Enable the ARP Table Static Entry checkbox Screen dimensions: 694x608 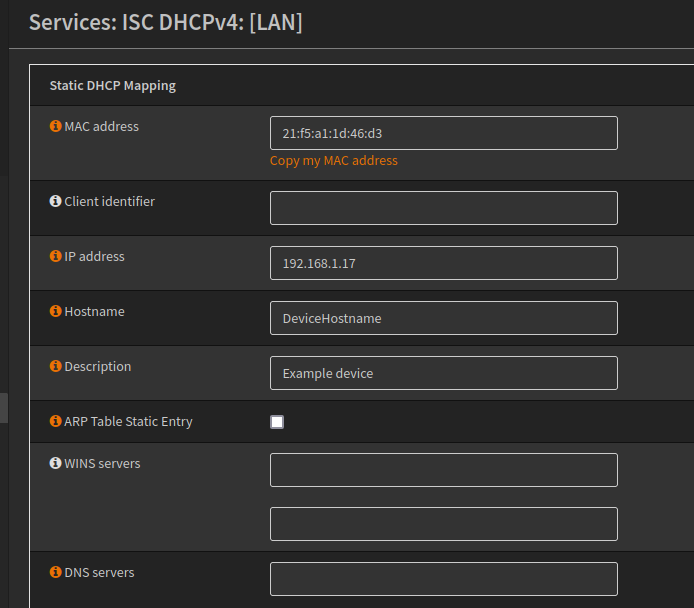[277, 422]
